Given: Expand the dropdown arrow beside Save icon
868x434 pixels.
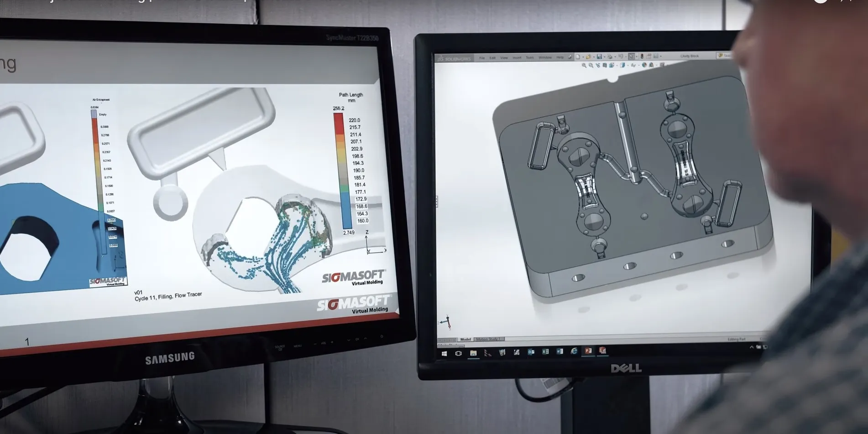Looking at the screenshot, I should 604,57.
